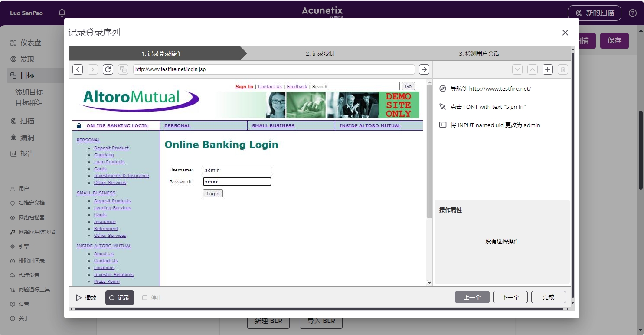Click the 播放 playback button
This screenshot has height=335, width=644.
[x=86, y=298]
